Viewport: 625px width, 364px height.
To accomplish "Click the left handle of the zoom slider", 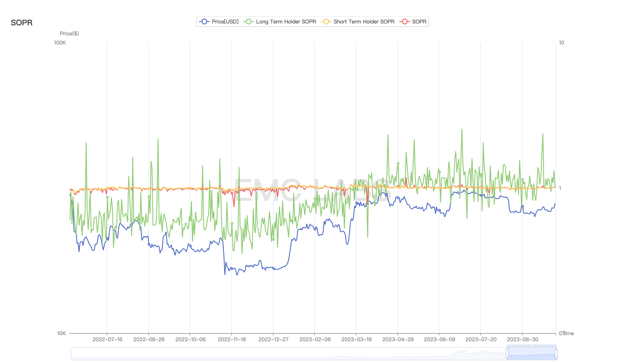I will tap(507, 354).
